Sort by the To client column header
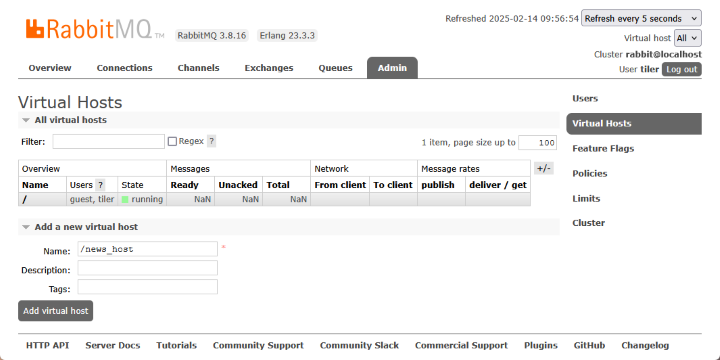 tap(393, 185)
